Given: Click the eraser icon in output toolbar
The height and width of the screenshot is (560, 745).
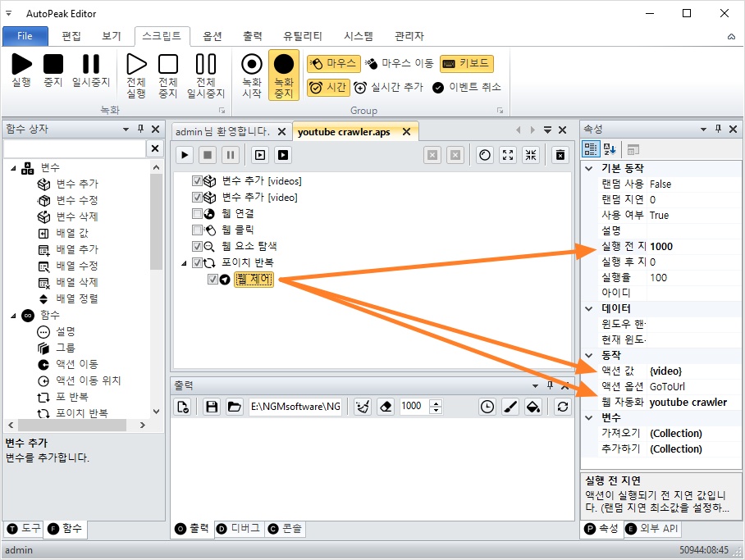Looking at the screenshot, I should 386,407.
